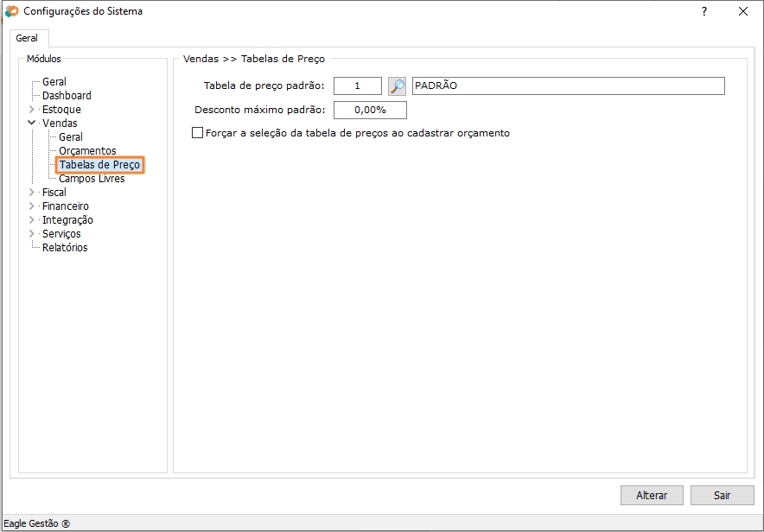Expand the Integração tree node
The height and width of the screenshot is (532, 764).
tap(32, 220)
